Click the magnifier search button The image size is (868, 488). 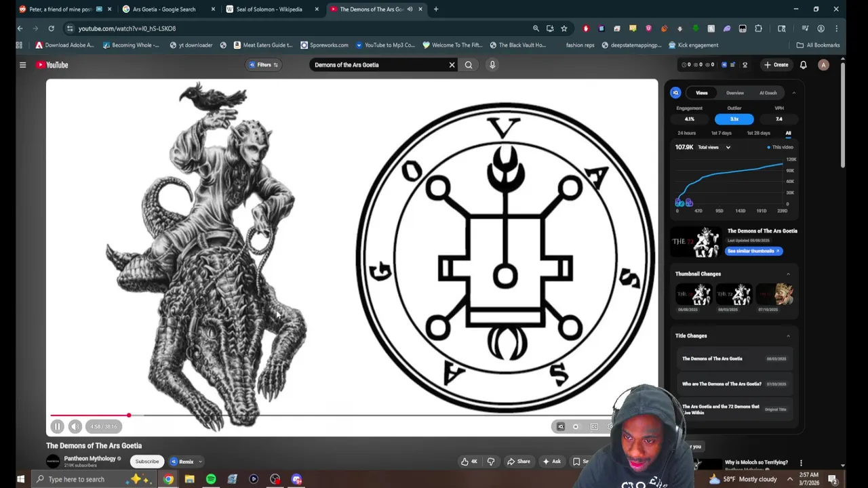point(469,65)
